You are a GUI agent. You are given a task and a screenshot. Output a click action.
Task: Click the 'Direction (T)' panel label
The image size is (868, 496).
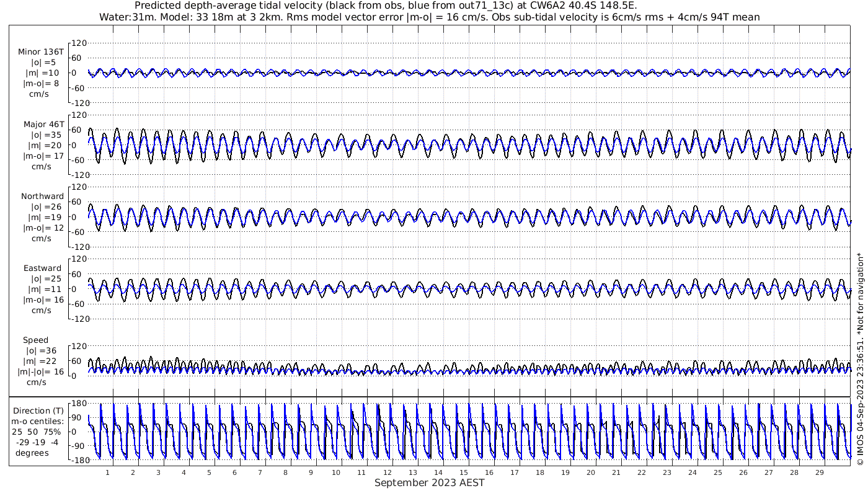[x=40, y=410]
